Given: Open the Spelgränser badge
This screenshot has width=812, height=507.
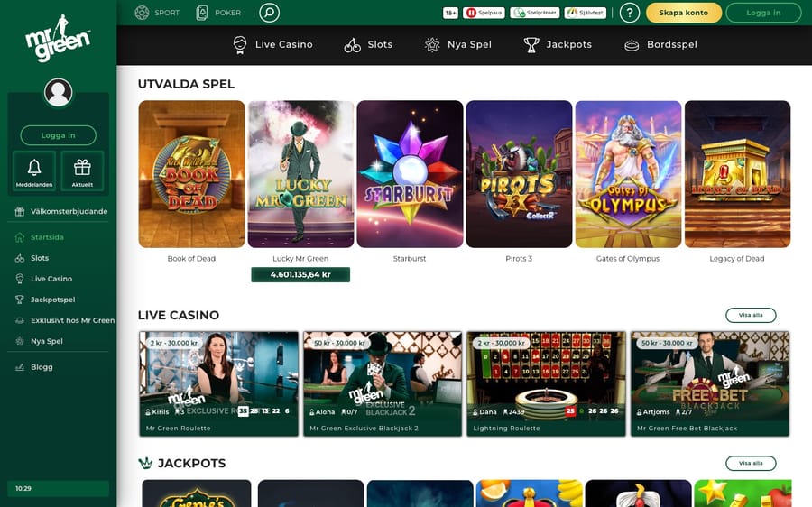Looking at the screenshot, I should click(533, 13).
